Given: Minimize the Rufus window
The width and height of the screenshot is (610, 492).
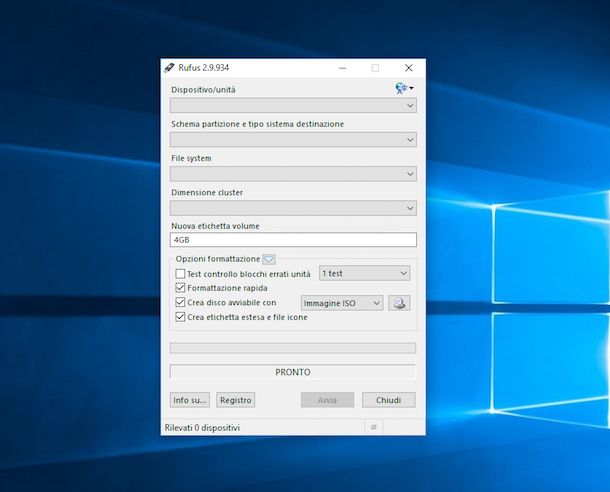Looking at the screenshot, I should click(343, 68).
